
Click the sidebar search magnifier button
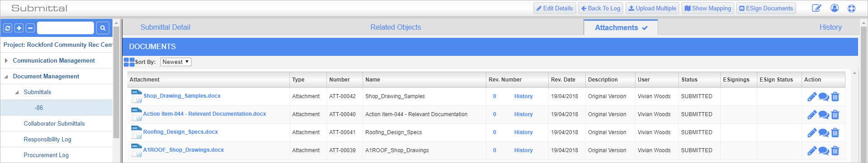[x=103, y=28]
